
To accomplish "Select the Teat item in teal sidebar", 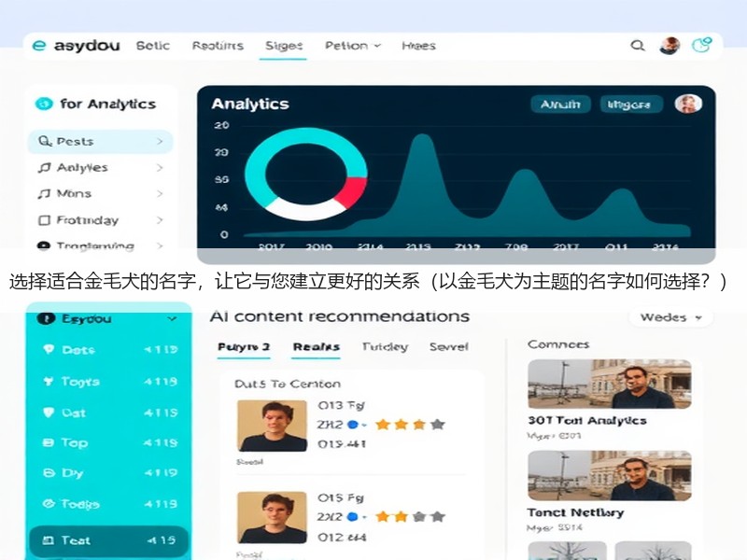I will click(x=108, y=540).
